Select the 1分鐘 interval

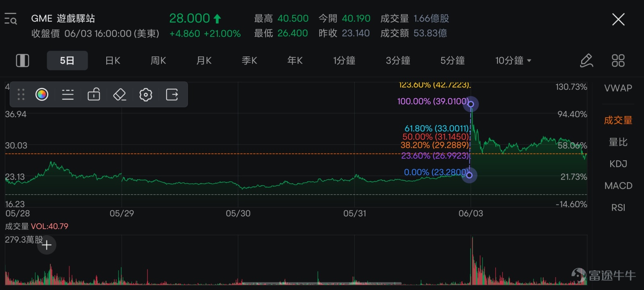pyautogui.click(x=344, y=61)
